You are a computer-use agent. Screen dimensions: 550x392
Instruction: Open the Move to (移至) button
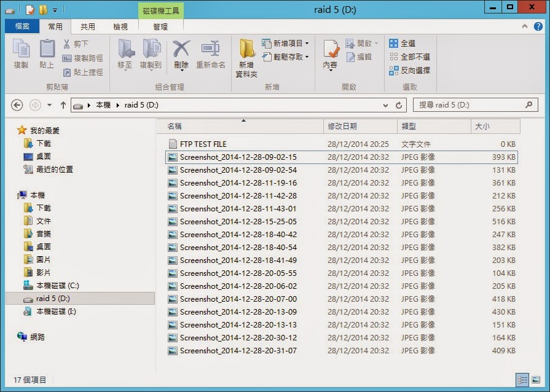click(125, 54)
